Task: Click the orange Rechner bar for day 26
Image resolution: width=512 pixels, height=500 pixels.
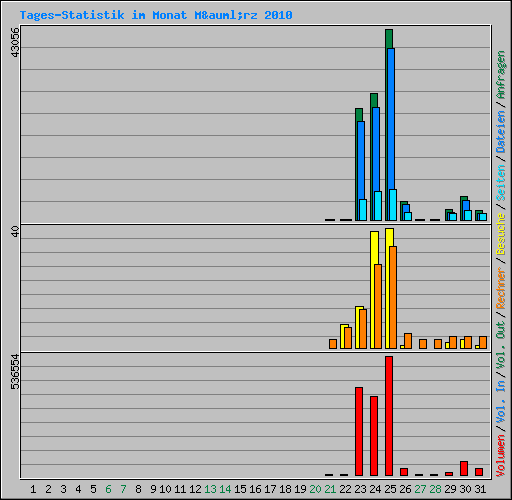Action: (x=408, y=341)
